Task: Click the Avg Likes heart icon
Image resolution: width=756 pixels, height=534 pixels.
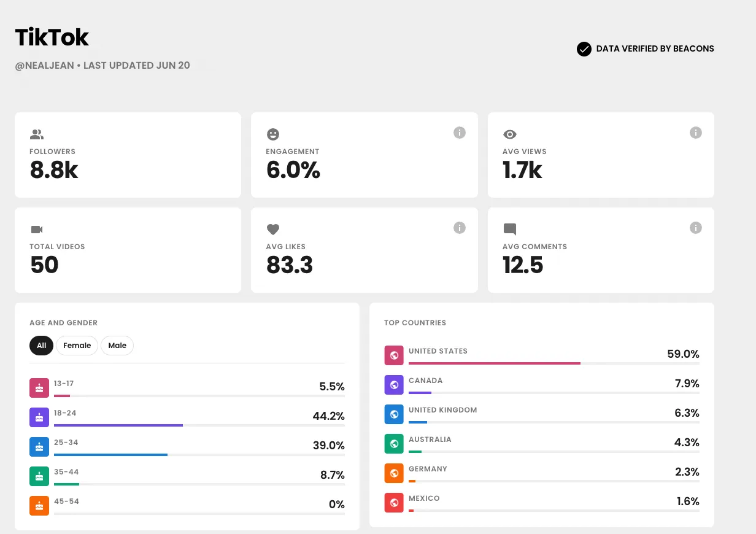Action: pos(273,230)
